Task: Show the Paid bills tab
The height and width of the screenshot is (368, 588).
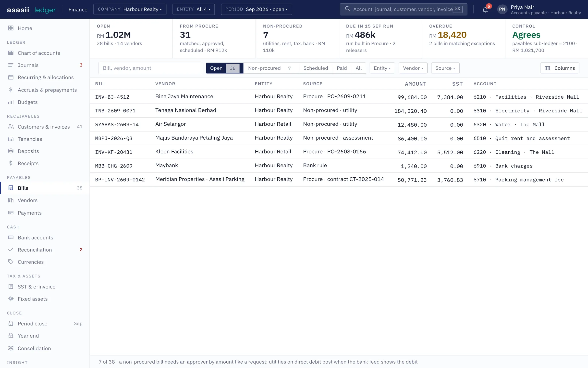Action: pos(342,68)
